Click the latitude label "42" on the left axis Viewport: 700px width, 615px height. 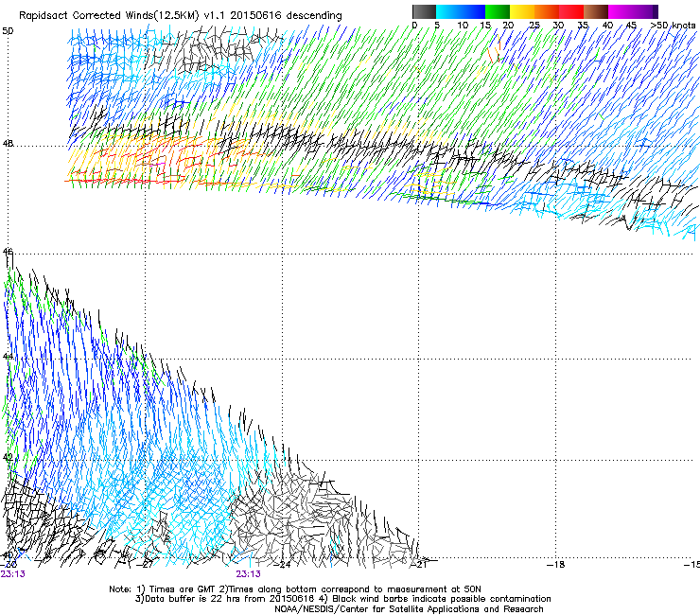(8, 457)
